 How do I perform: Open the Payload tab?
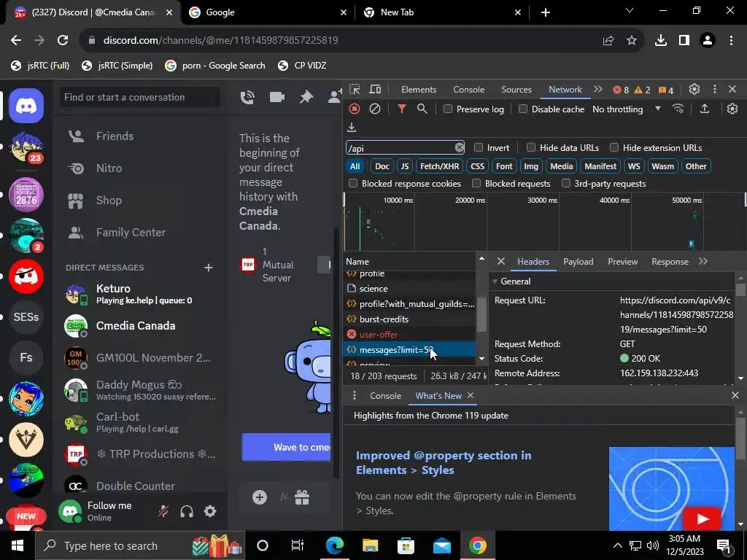(x=578, y=262)
